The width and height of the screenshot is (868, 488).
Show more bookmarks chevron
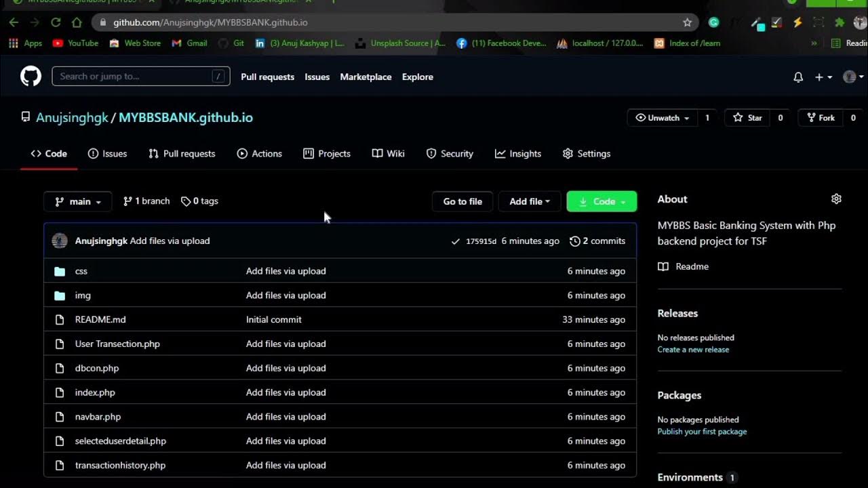[x=814, y=43]
